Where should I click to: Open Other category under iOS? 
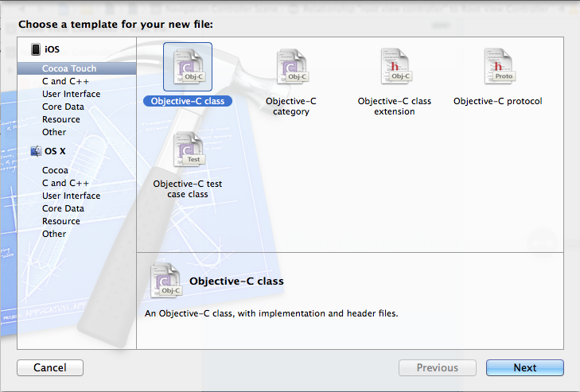(76, 132)
